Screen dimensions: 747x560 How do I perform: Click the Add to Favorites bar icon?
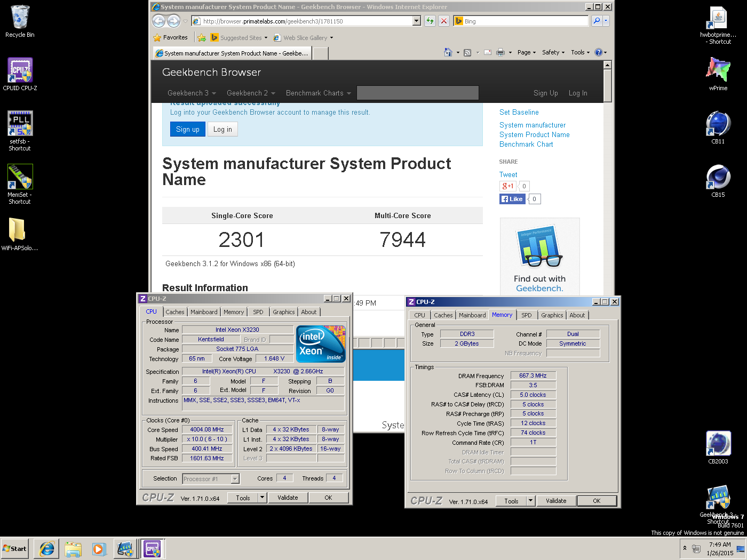coord(202,38)
